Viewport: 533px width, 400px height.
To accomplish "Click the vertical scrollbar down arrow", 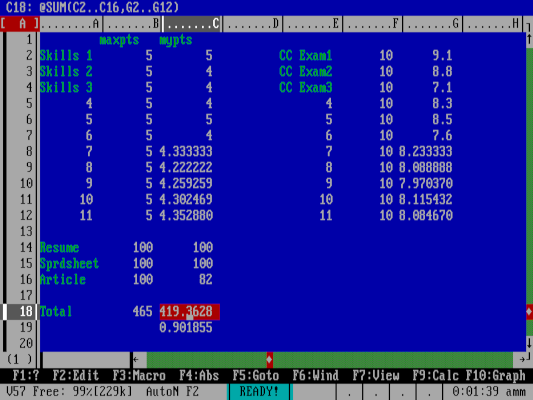I will [529, 343].
